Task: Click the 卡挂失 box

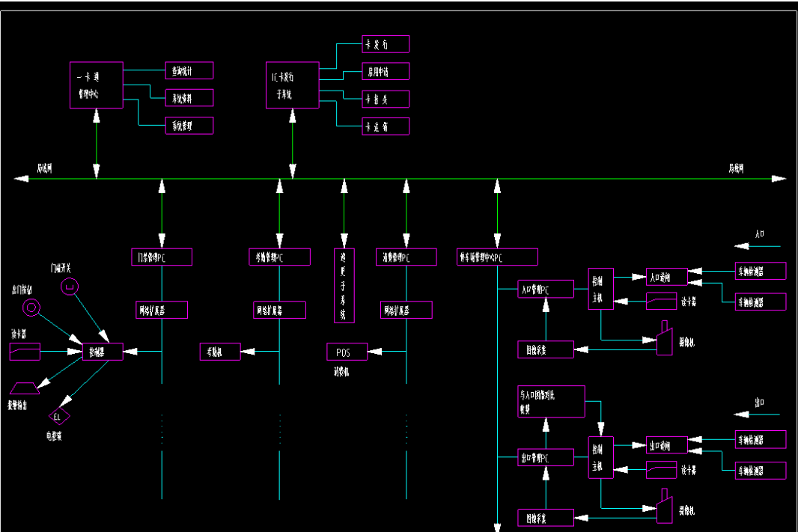Action: pyautogui.click(x=386, y=99)
